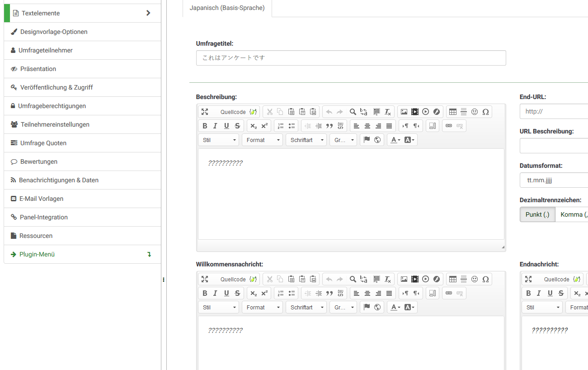Open Find in the Beschreibung editor

coord(353,112)
